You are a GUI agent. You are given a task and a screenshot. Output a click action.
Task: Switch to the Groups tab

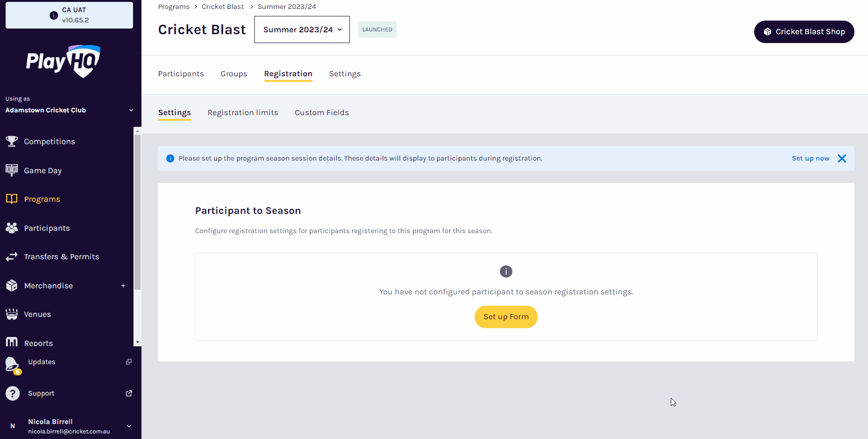234,73
